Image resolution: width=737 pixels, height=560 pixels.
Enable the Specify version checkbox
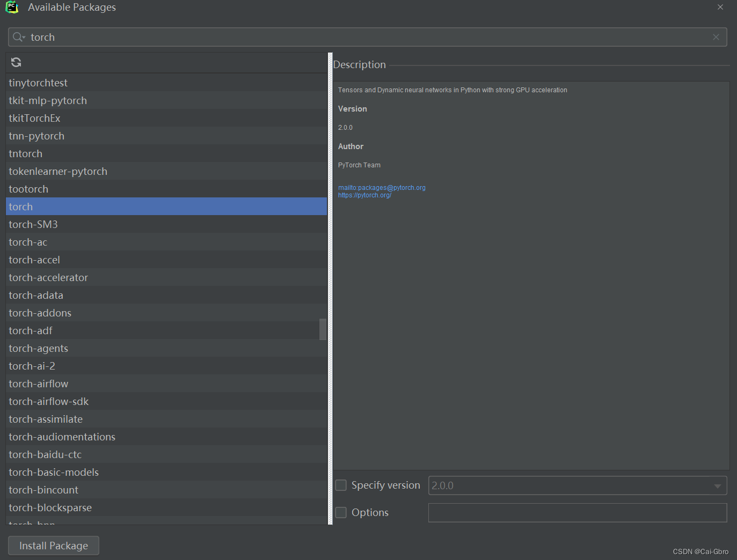tap(341, 485)
